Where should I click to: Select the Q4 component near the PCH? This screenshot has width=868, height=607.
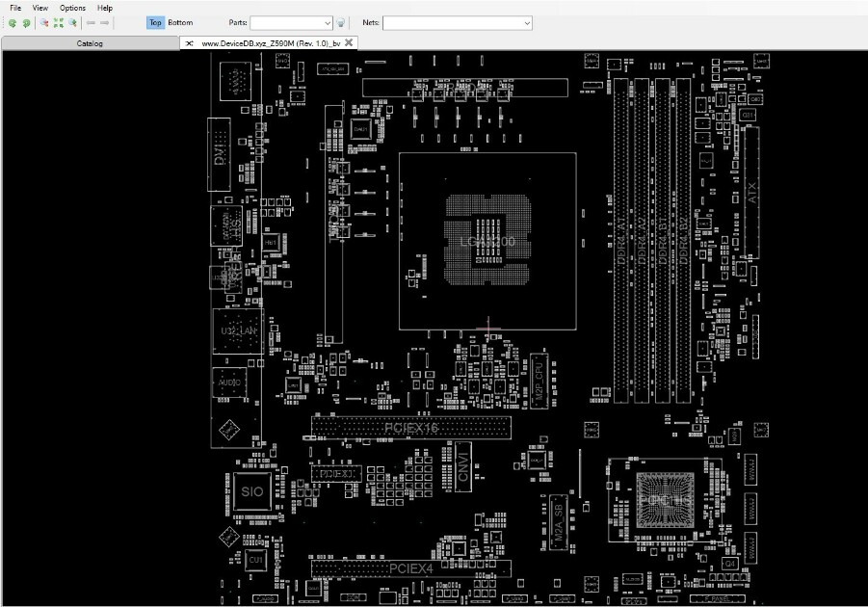click(x=729, y=564)
